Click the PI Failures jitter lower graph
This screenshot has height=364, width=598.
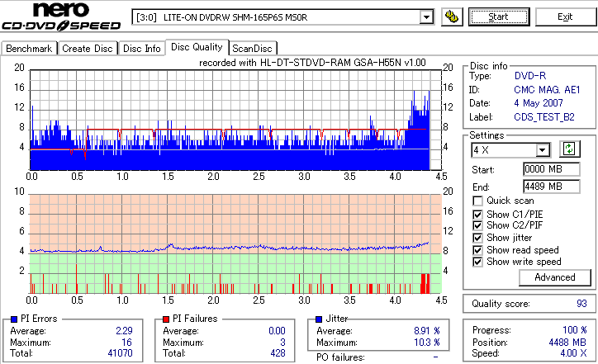click(x=235, y=244)
